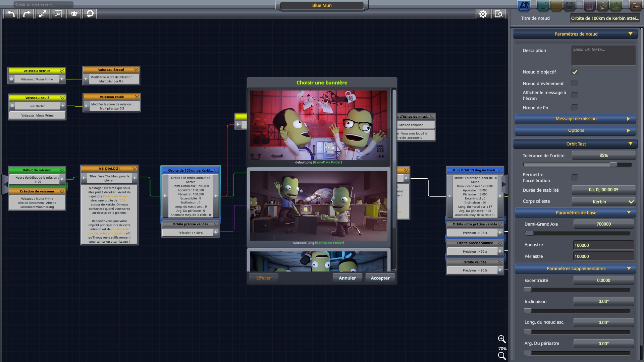Click the right edge canvas scroll arrow
Viewport: 644px width, 362px height.
click(x=504, y=184)
